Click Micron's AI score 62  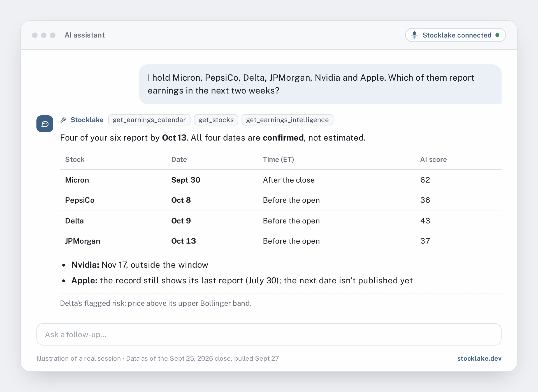click(x=425, y=180)
